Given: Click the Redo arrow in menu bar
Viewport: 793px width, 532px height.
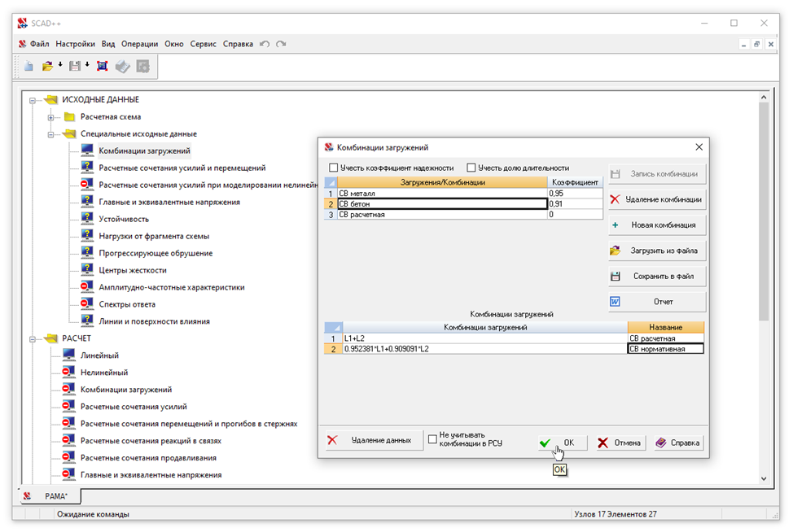Looking at the screenshot, I should pos(281,44).
